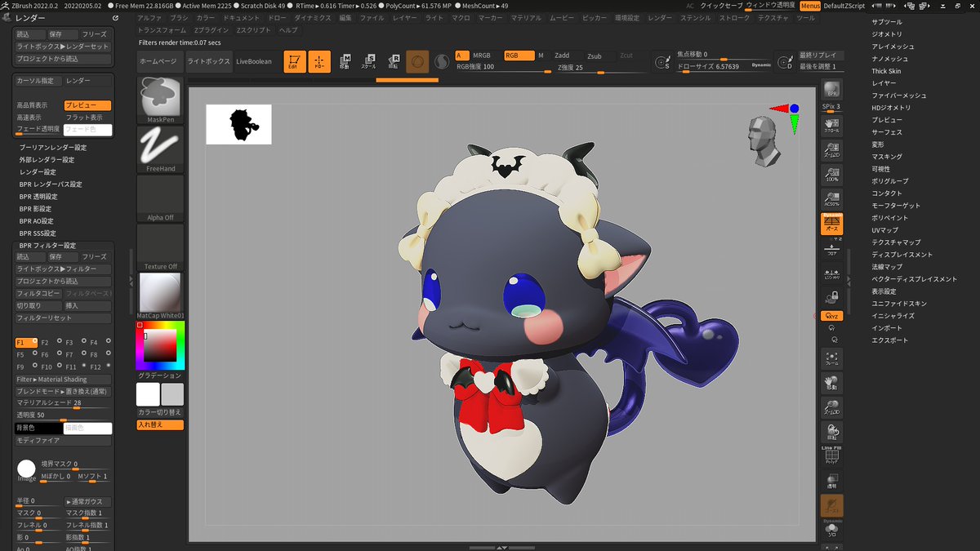Expand the ジオメトリ section
This screenshot has height=551, width=980.
pos(886,34)
